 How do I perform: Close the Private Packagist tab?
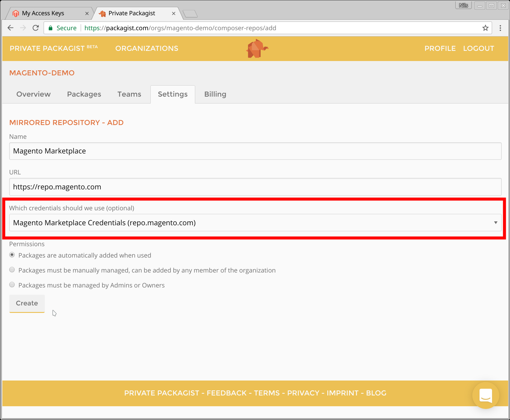pyautogui.click(x=174, y=13)
